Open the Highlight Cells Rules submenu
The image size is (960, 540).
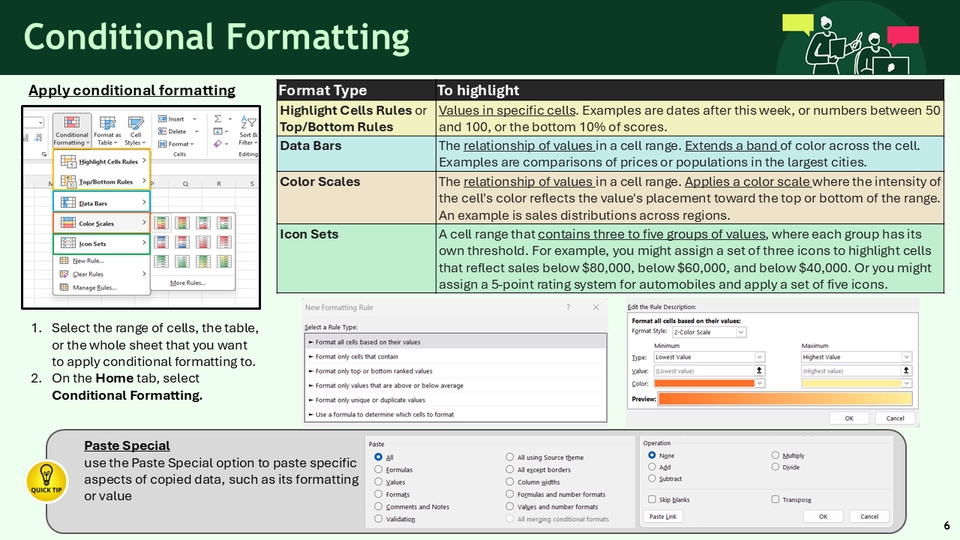tap(102, 161)
